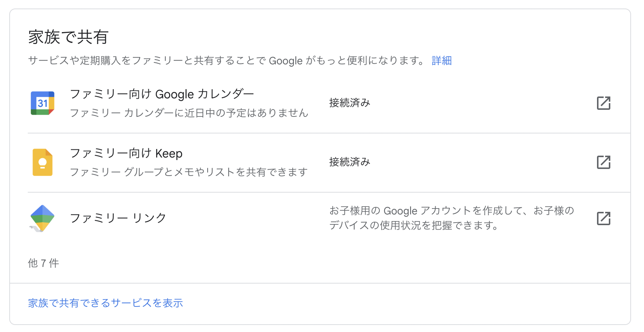Open 家族で共有できるサービスを表示 link
The height and width of the screenshot is (332, 644).
pyautogui.click(x=105, y=303)
